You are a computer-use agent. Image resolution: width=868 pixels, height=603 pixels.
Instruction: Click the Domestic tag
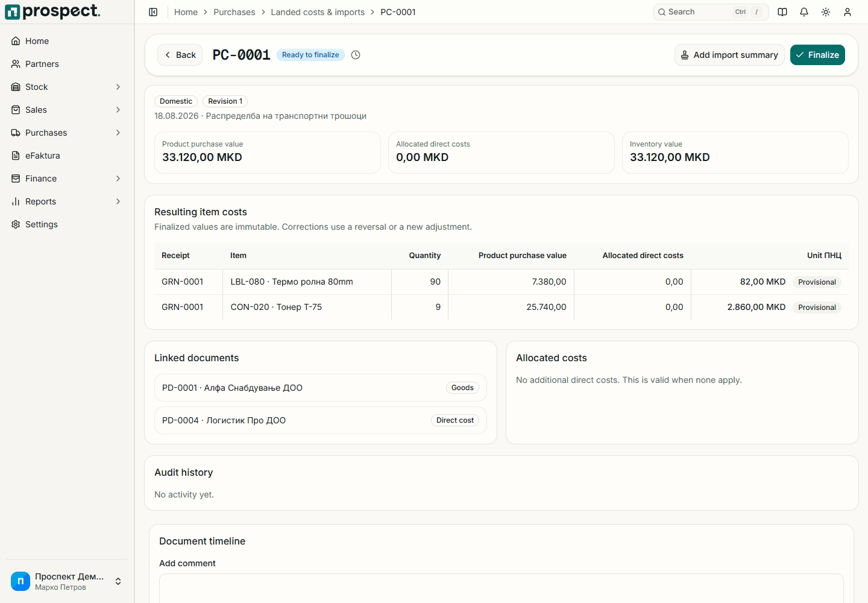tap(176, 101)
